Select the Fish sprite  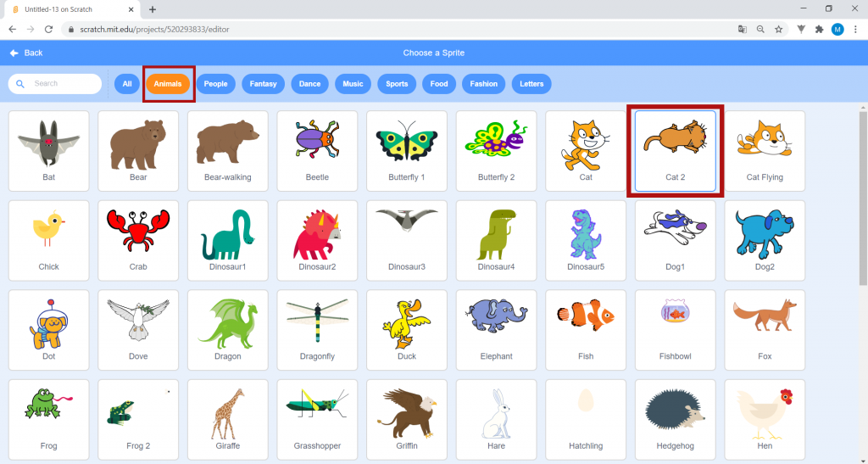(x=586, y=330)
